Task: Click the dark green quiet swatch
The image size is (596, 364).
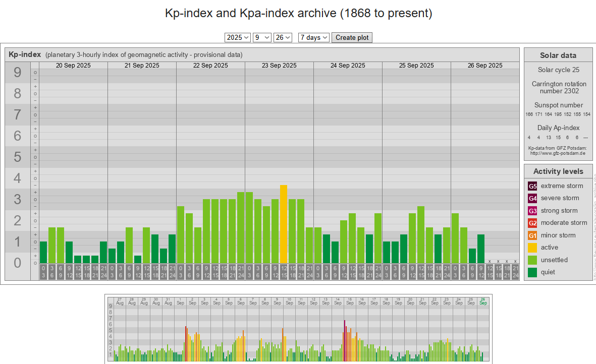Action: (x=532, y=272)
